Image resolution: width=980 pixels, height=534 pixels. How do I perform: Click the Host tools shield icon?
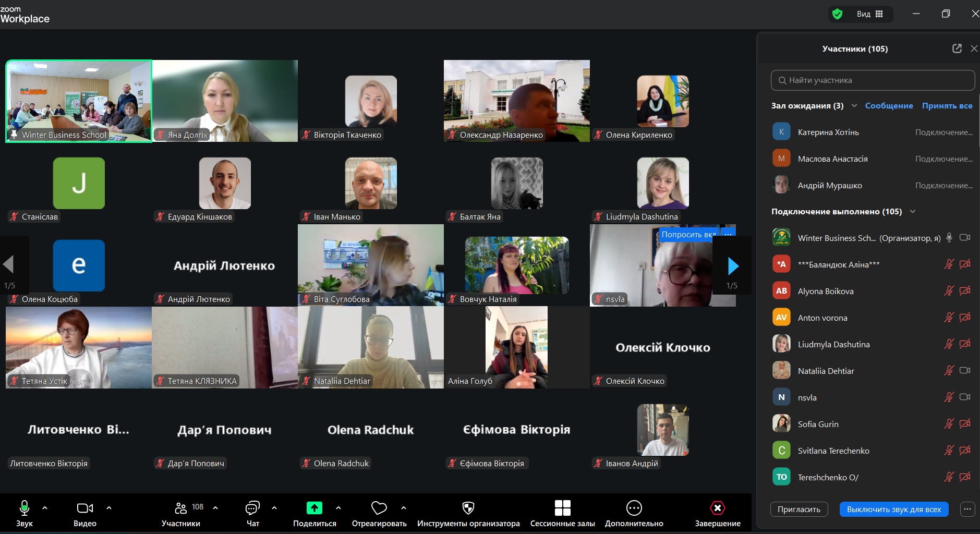(x=468, y=508)
